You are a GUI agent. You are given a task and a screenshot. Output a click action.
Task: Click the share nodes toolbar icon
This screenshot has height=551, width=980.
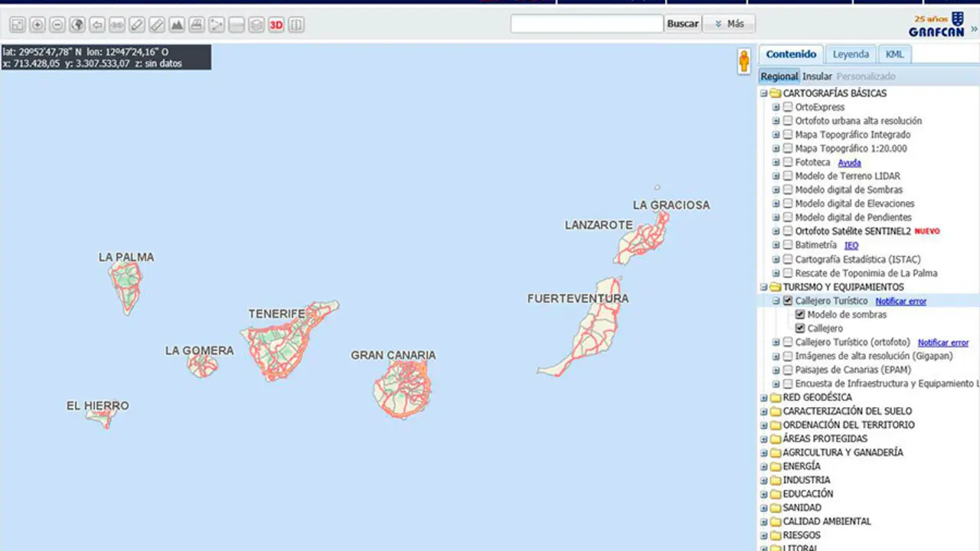(x=217, y=25)
